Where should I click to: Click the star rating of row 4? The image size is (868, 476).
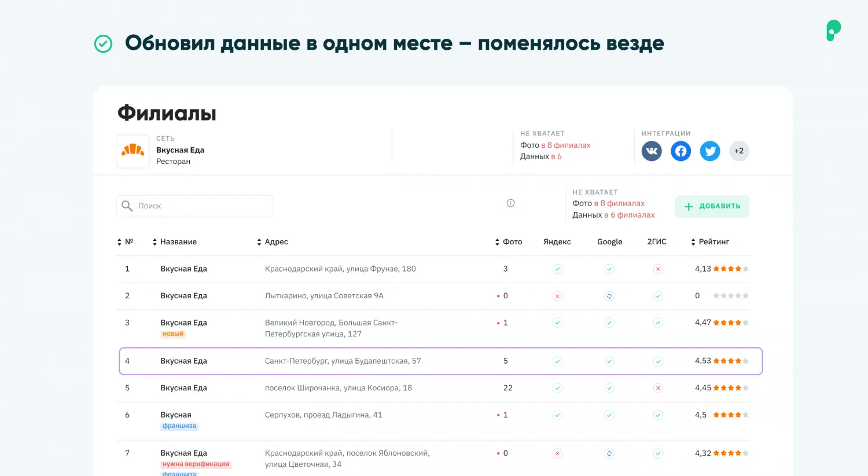pos(731,361)
